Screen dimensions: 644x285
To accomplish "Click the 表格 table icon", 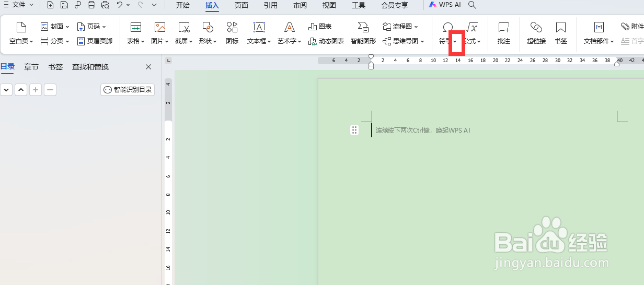I will click(x=136, y=28).
